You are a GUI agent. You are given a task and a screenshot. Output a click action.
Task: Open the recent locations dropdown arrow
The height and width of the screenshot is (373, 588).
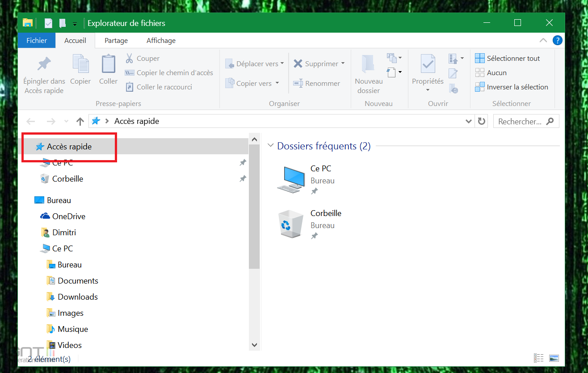[67, 121]
